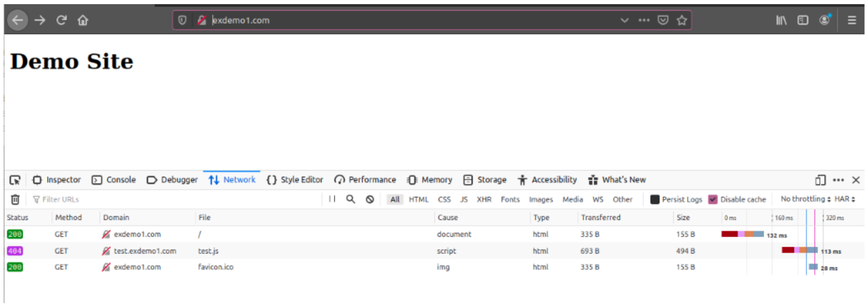The width and height of the screenshot is (868, 307).
Task: Filter requests by CSS
Action: (444, 199)
